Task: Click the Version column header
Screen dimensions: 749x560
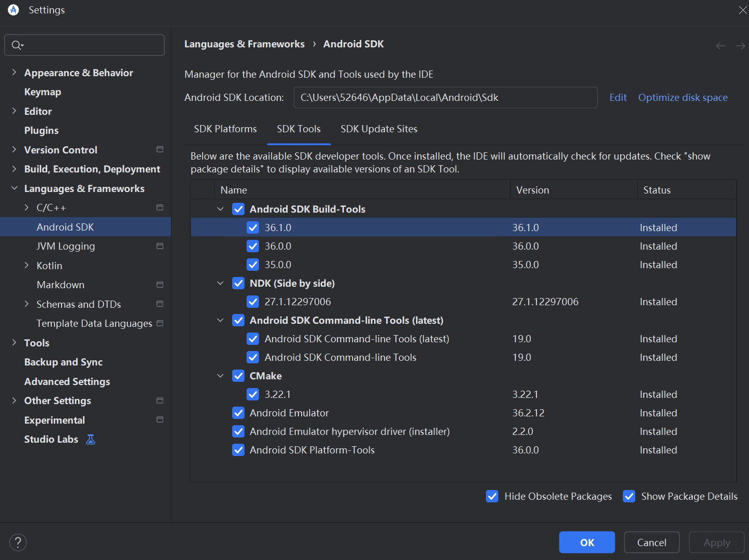Action: click(574, 190)
